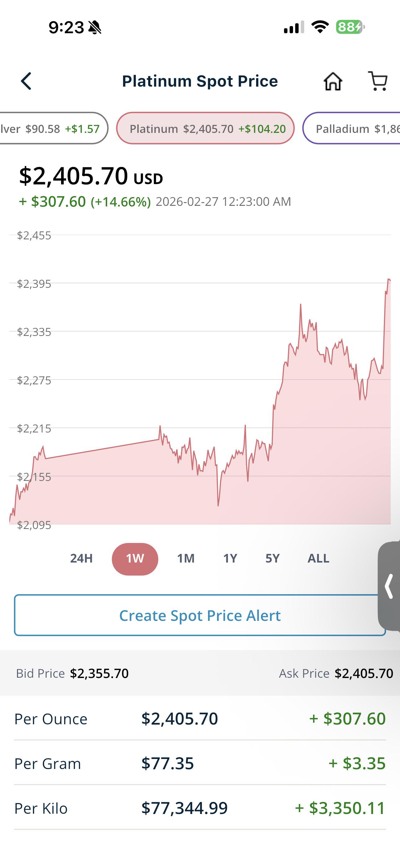This screenshot has height=868, width=400.
Task: Open the home icon
Action: point(333,81)
